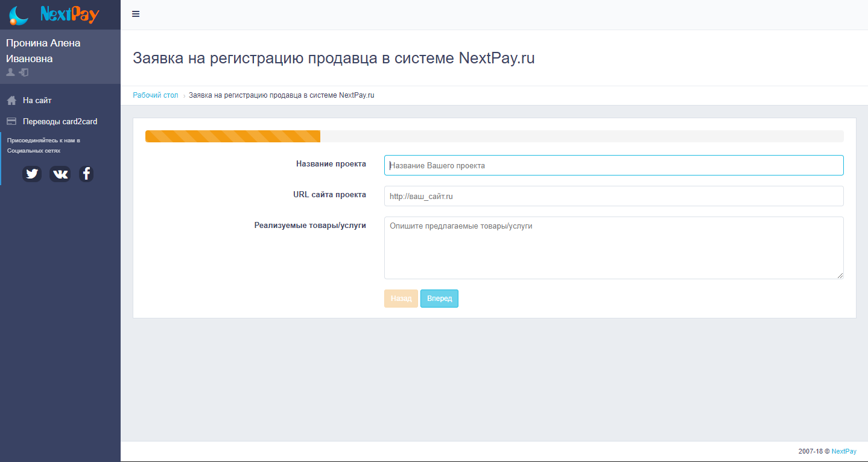
Task: Click the house icon next to На сайт
Action: tap(10, 100)
